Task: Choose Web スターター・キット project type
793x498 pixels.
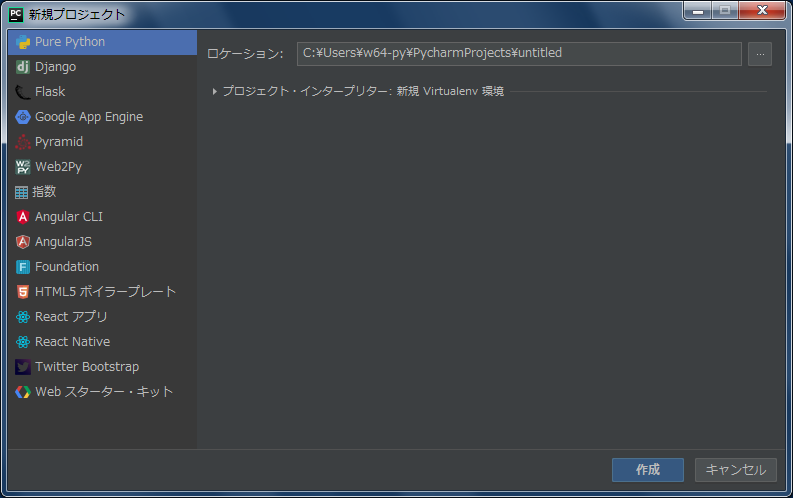Action: 102,392
